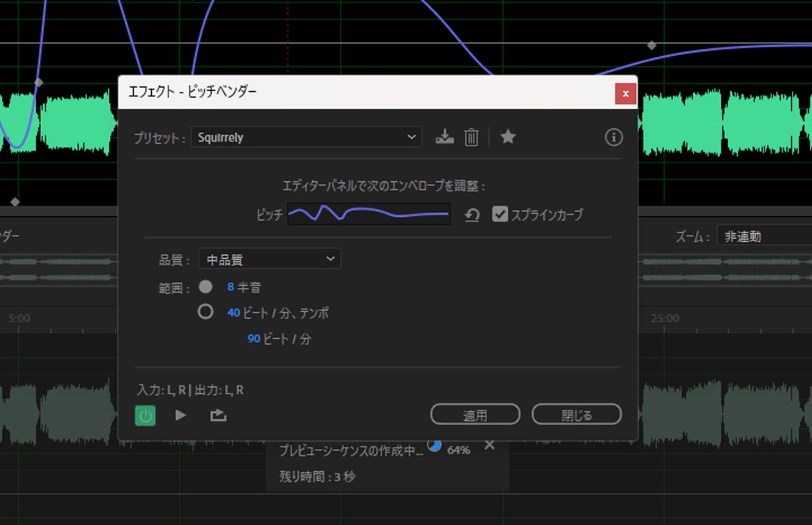The width and height of the screenshot is (812, 525).
Task: Select the envelope keyframe at bottom left of editor
Action: pos(15,202)
